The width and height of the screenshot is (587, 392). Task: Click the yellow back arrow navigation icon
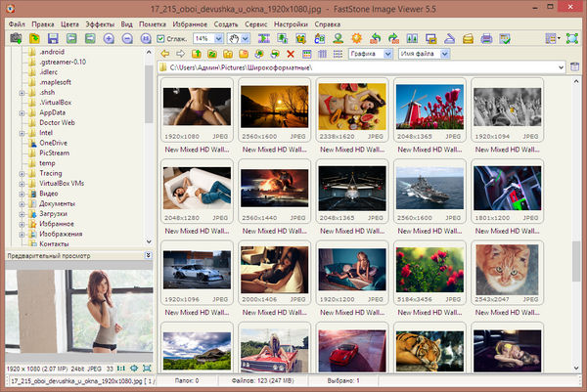tap(164, 53)
